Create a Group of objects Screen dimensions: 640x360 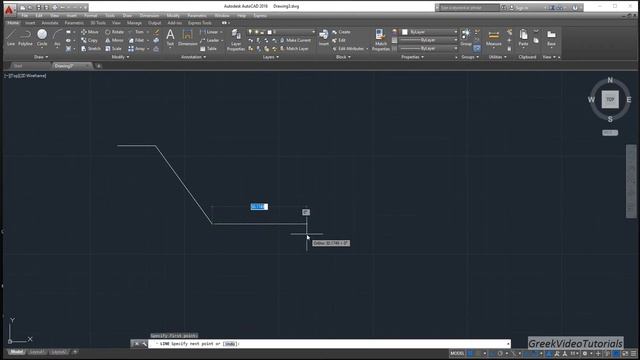[x=466, y=38]
